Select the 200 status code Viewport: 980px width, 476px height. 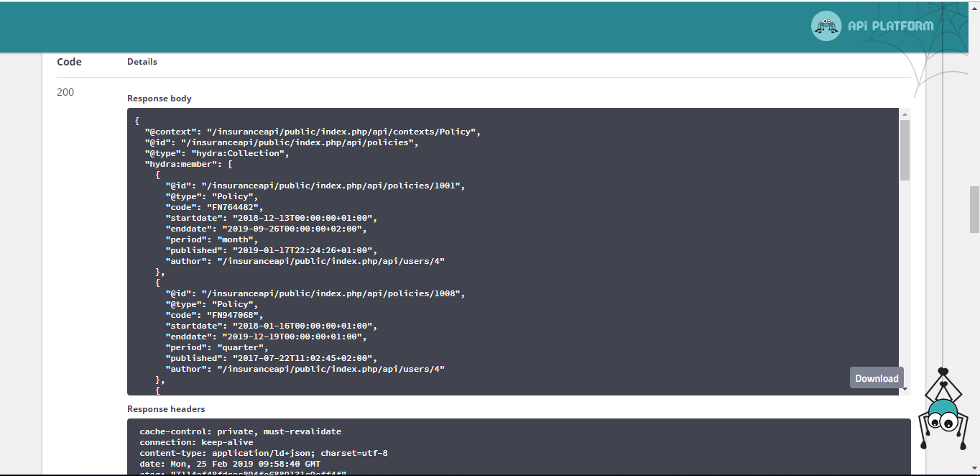(x=65, y=92)
